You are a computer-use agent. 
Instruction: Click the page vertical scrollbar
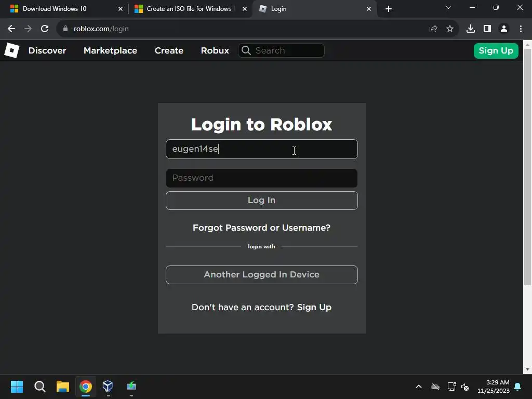click(527, 167)
